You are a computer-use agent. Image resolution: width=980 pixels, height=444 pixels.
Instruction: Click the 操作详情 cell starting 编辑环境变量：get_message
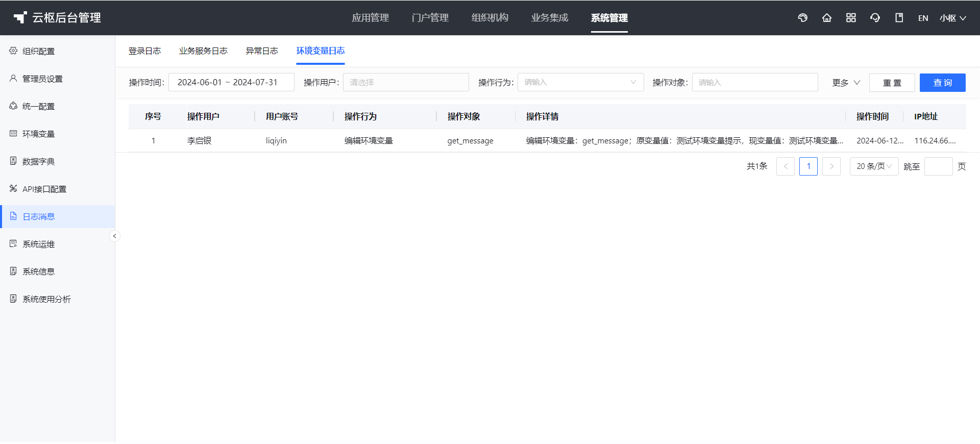click(684, 141)
